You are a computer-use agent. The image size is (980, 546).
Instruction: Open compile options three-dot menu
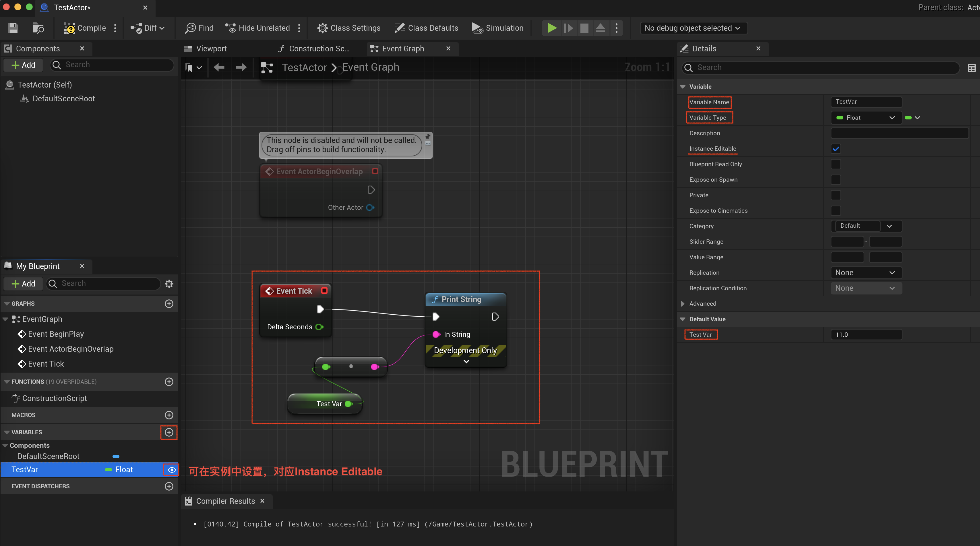pos(115,28)
